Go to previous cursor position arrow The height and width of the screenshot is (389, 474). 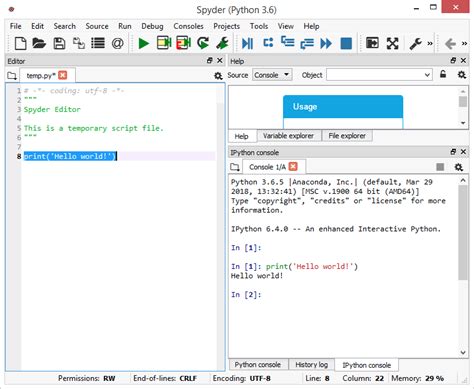(x=450, y=43)
